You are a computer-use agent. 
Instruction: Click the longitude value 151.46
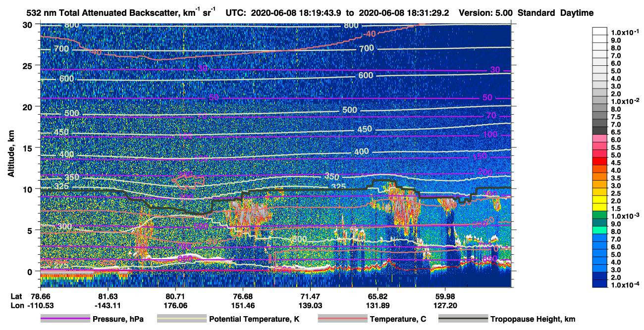tap(242, 305)
